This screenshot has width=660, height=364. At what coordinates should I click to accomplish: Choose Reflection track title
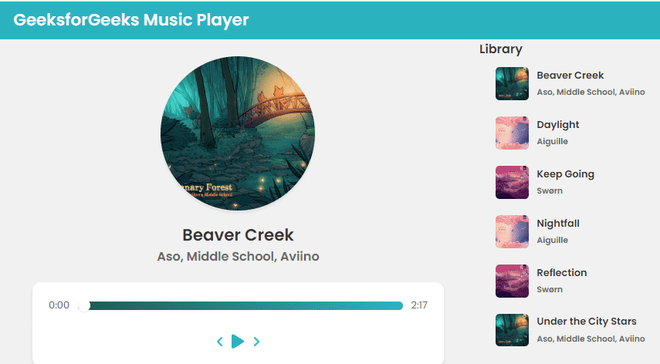point(562,273)
